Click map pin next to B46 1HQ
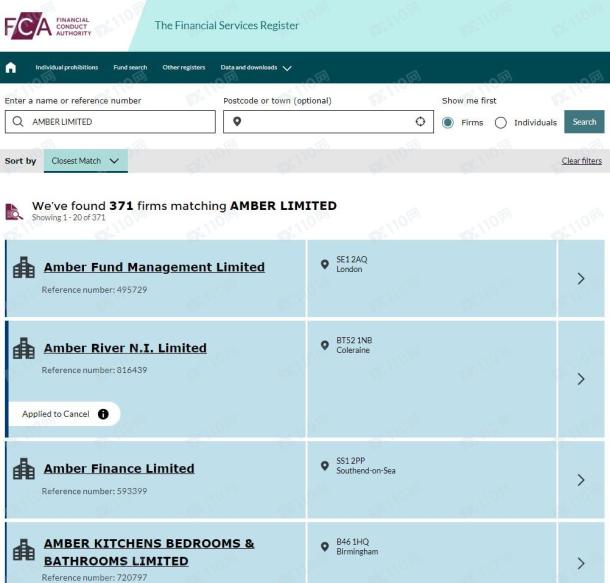Viewport: 610px width, 583px height. [324, 547]
